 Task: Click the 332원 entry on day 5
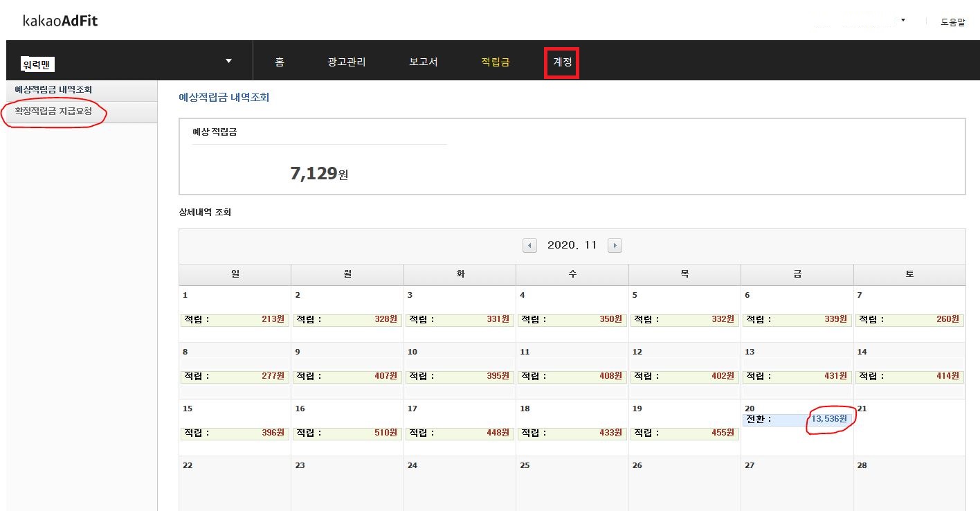685,320
